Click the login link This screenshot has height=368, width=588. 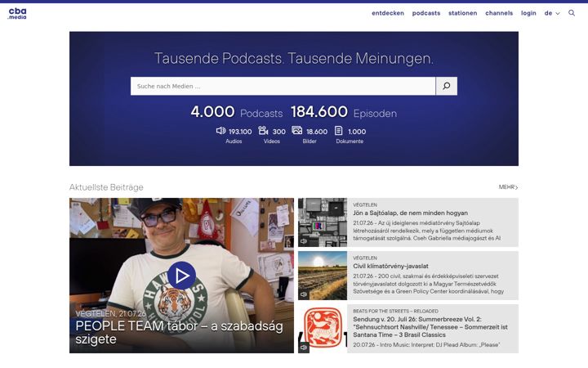(x=528, y=13)
